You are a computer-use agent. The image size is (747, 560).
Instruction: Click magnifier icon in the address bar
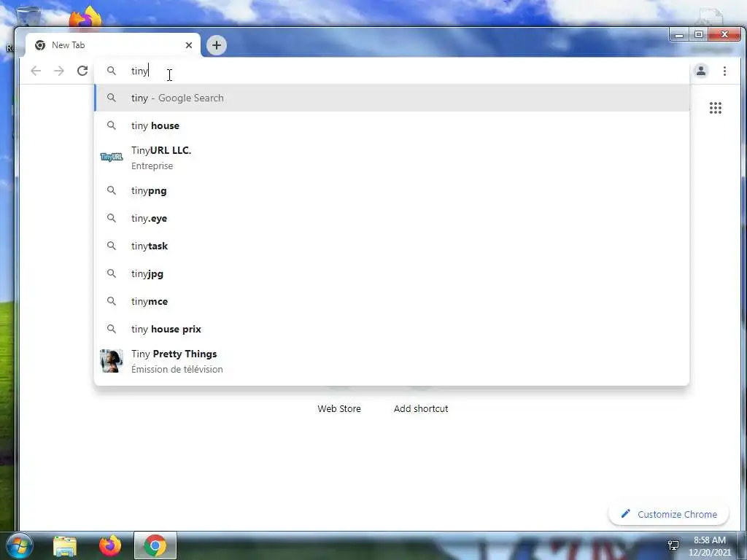pos(111,71)
